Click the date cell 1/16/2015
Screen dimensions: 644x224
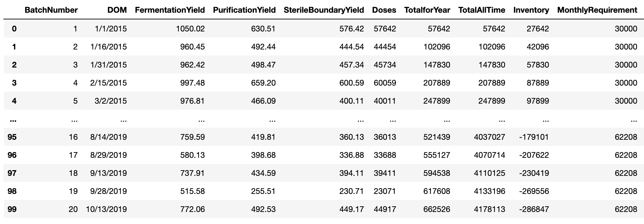pyautogui.click(x=109, y=47)
